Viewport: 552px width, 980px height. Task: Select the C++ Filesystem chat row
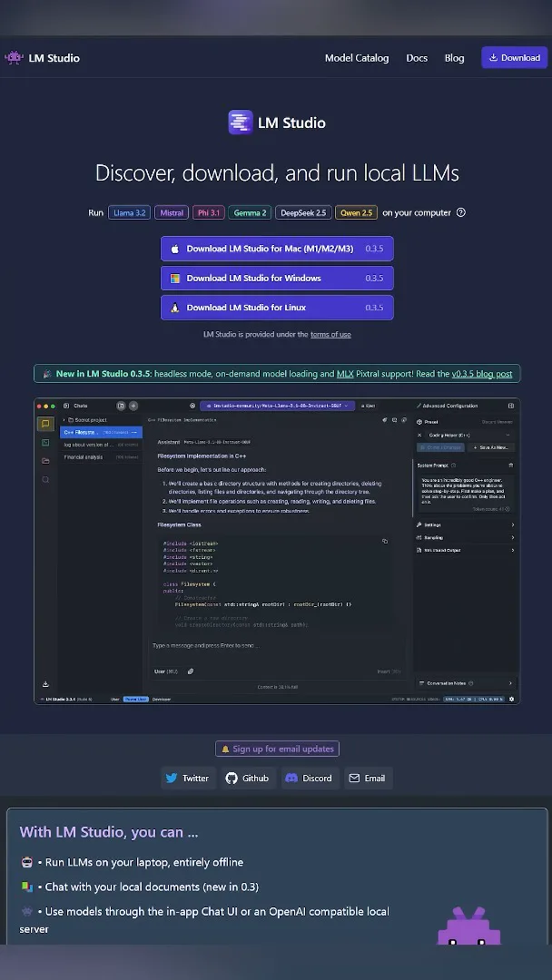[101, 432]
